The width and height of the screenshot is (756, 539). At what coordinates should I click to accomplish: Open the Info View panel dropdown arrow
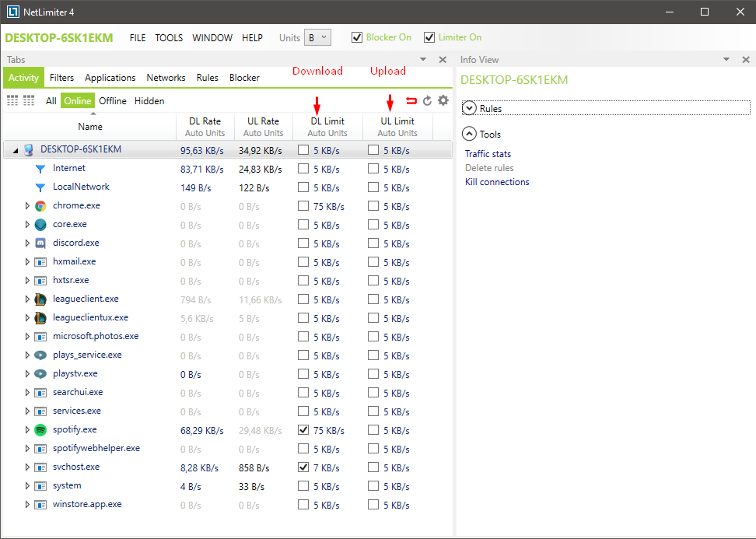pos(726,59)
